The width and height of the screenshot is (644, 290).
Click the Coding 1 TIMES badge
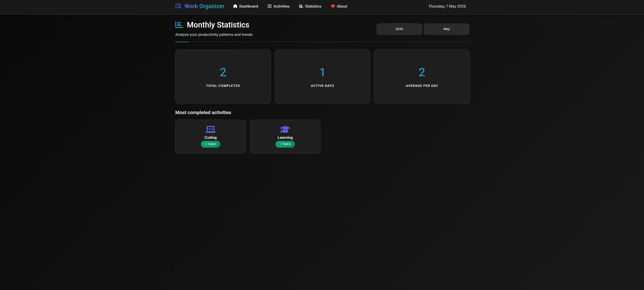pyautogui.click(x=211, y=144)
